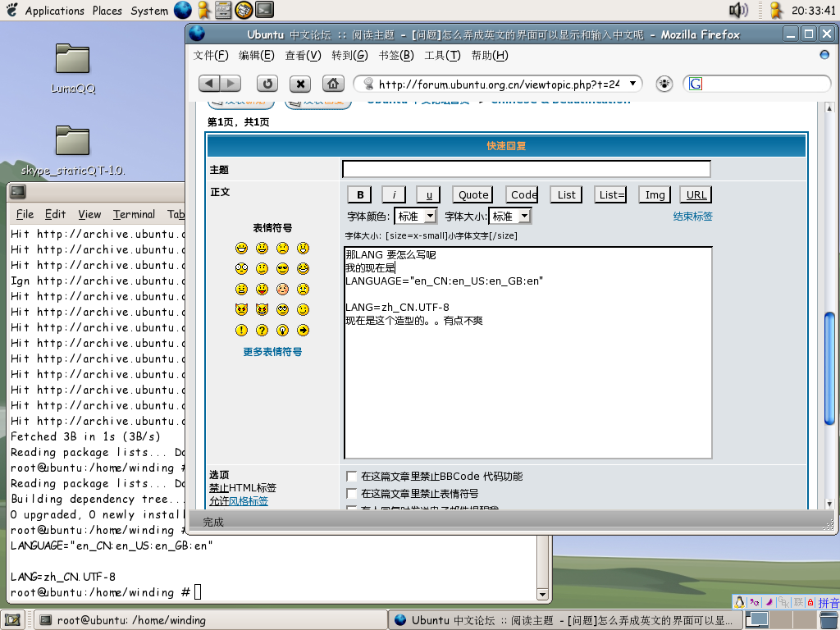Click the 更多表情符号 more smilies link
Screen dimensions: 840x630
pyautogui.click(x=272, y=351)
